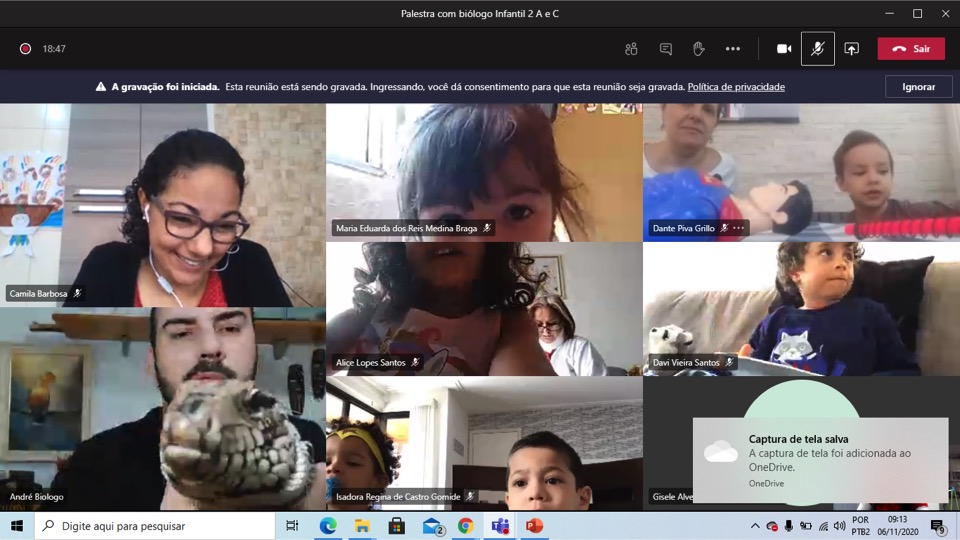960x540 pixels.
Task: Unmute the microphone
Action: point(817,49)
